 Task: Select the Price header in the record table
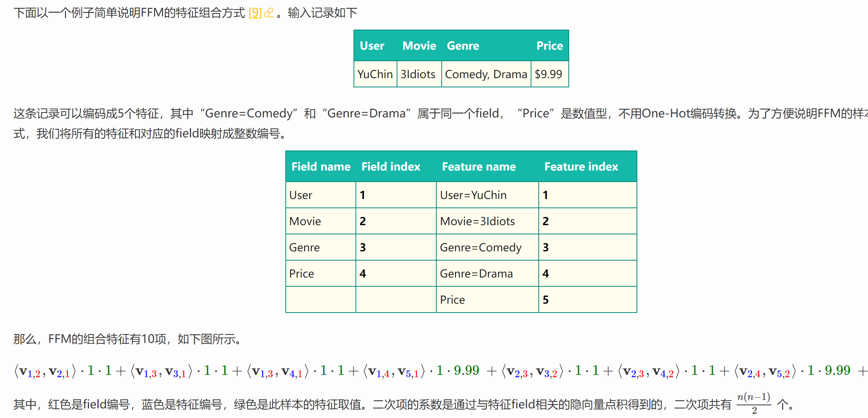(x=550, y=46)
